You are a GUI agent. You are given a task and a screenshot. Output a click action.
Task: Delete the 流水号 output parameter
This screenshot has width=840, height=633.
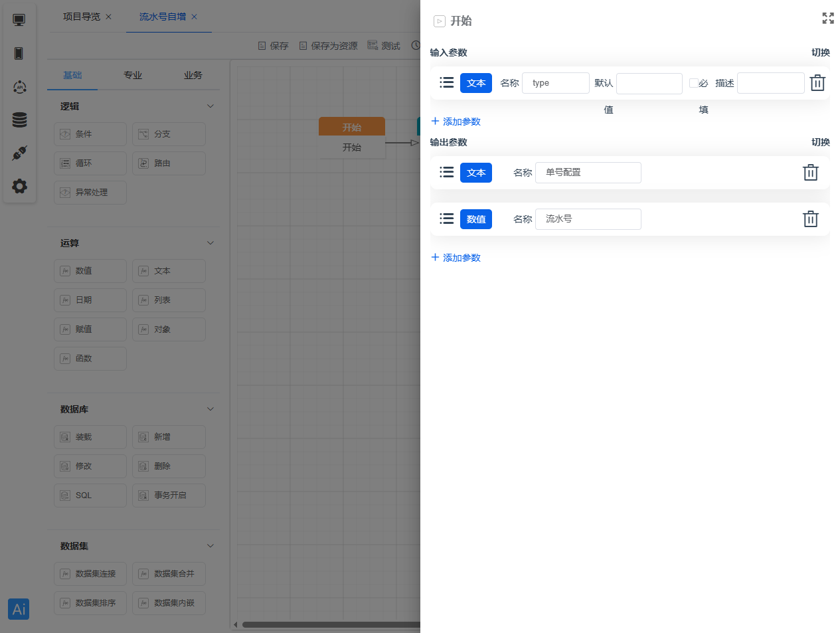click(810, 219)
